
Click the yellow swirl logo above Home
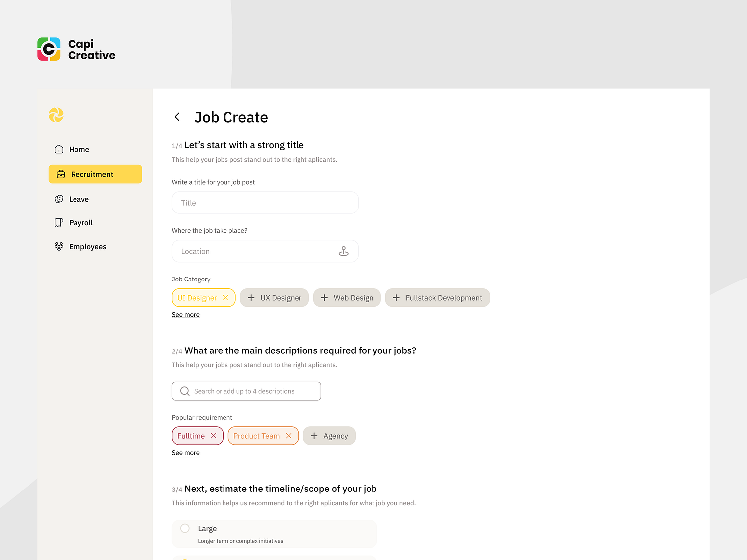[x=56, y=115]
